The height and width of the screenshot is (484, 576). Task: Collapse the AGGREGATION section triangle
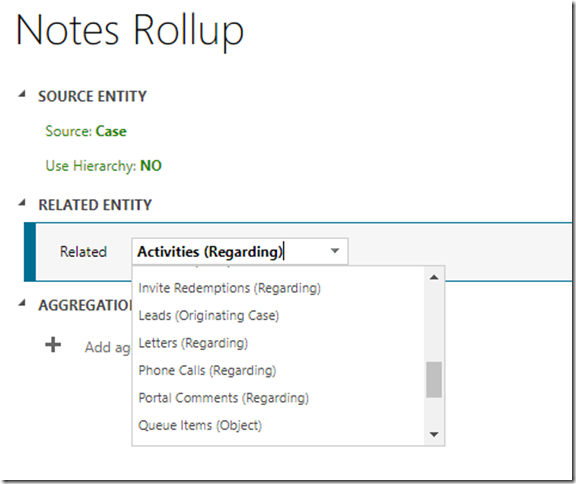coord(22,303)
